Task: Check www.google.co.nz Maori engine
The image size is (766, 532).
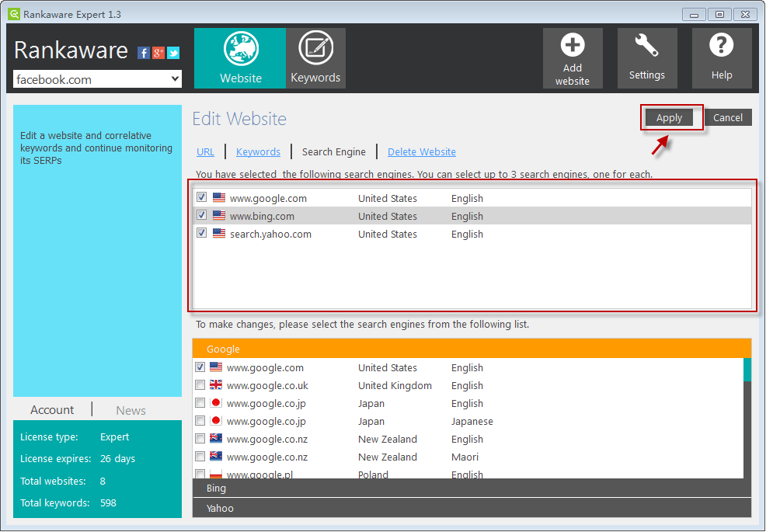Action: (200, 457)
